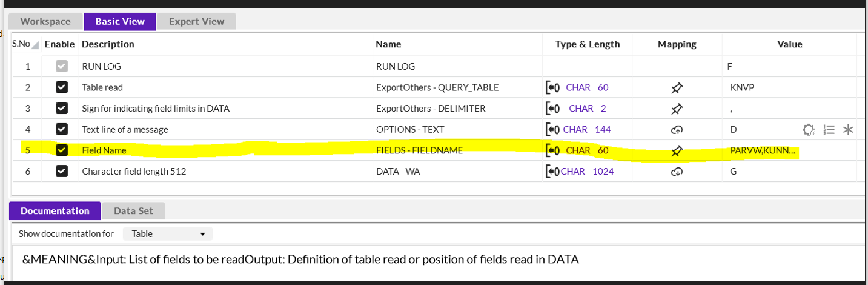Click the asterisk icon in row 4

(848, 130)
